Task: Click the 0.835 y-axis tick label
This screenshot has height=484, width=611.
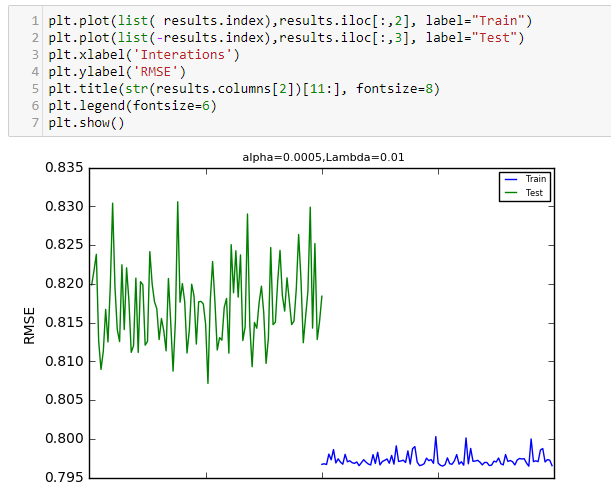Action: tap(64, 168)
